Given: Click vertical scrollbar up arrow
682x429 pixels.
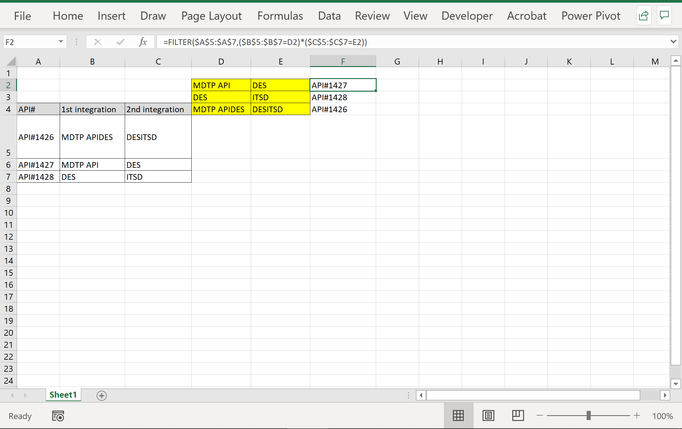Looking at the screenshot, I should click(x=675, y=61).
